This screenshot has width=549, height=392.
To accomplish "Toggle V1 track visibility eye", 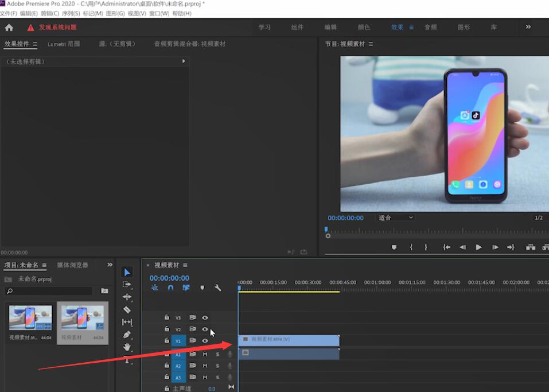I will (x=205, y=340).
